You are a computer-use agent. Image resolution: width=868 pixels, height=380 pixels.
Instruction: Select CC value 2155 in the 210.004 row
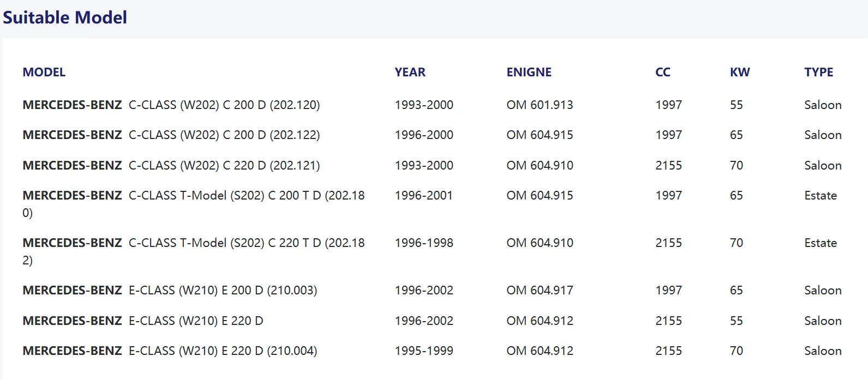[x=669, y=351]
